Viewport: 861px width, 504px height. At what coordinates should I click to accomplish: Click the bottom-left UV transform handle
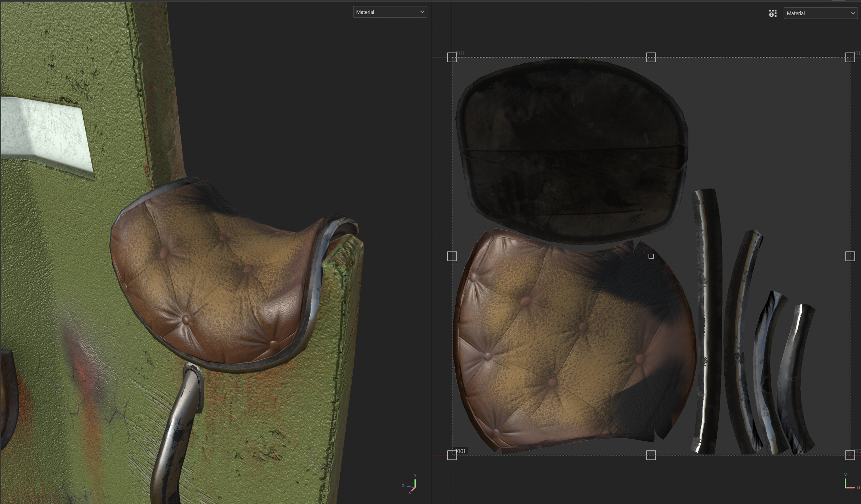452,455
